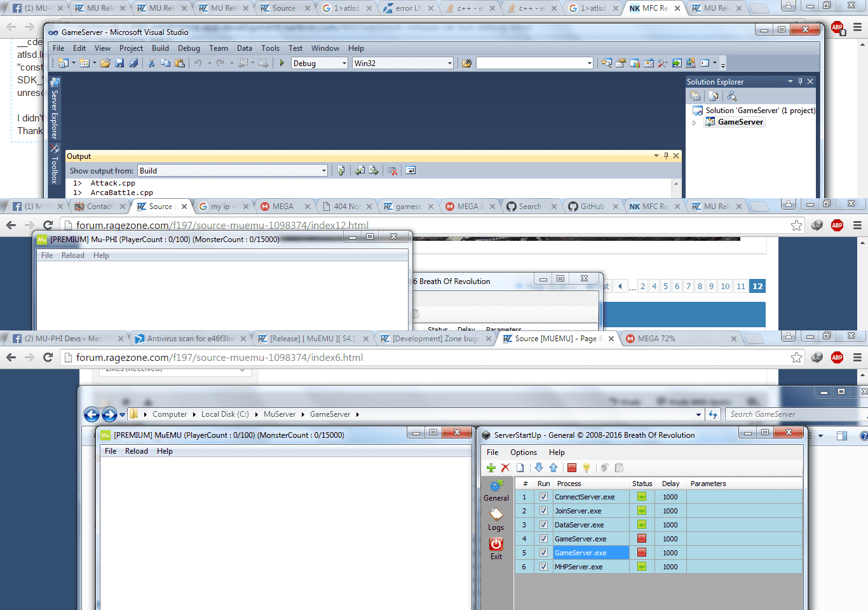
Task: Open Server Explorer side tab in Visual Studio
Action: click(x=55, y=109)
